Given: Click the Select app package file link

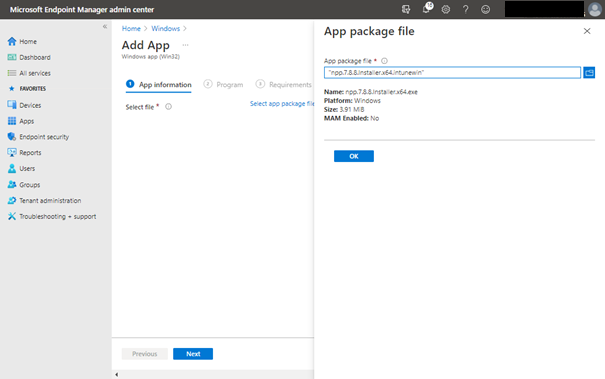Looking at the screenshot, I should (x=282, y=103).
